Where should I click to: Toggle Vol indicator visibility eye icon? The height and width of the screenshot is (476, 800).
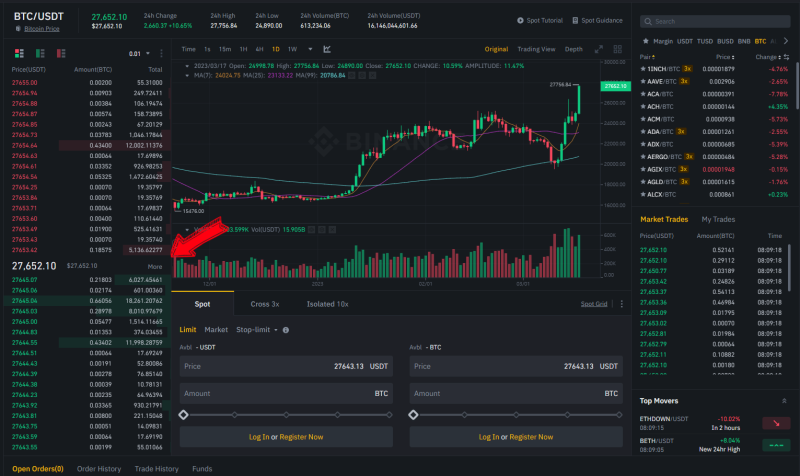(311, 230)
